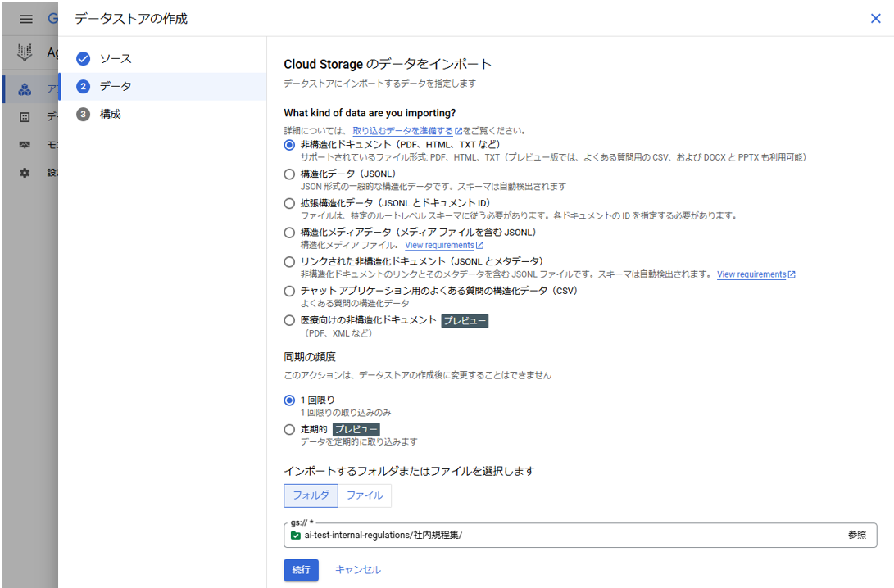
Task: Click 参照 to browse storage
Action: click(x=857, y=535)
